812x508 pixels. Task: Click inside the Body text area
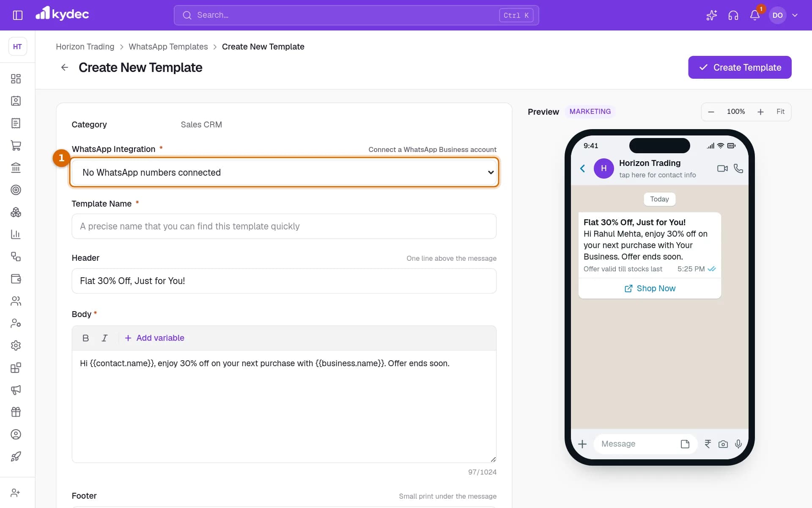coord(284,406)
